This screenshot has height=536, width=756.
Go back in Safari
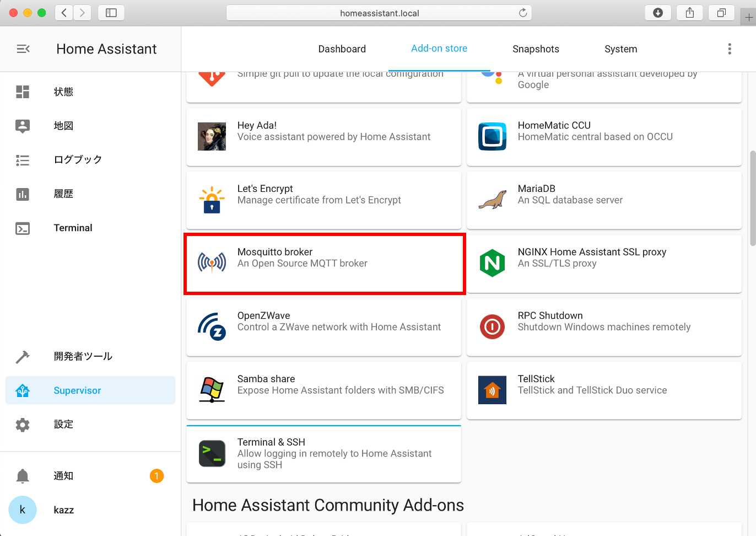pyautogui.click(x=64, y=13)
